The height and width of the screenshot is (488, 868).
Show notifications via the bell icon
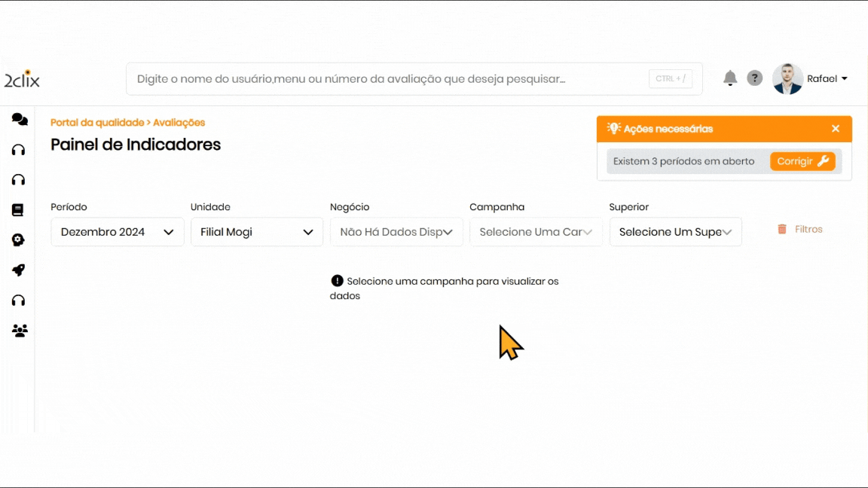pyautogui.click(x=729, y=78)
